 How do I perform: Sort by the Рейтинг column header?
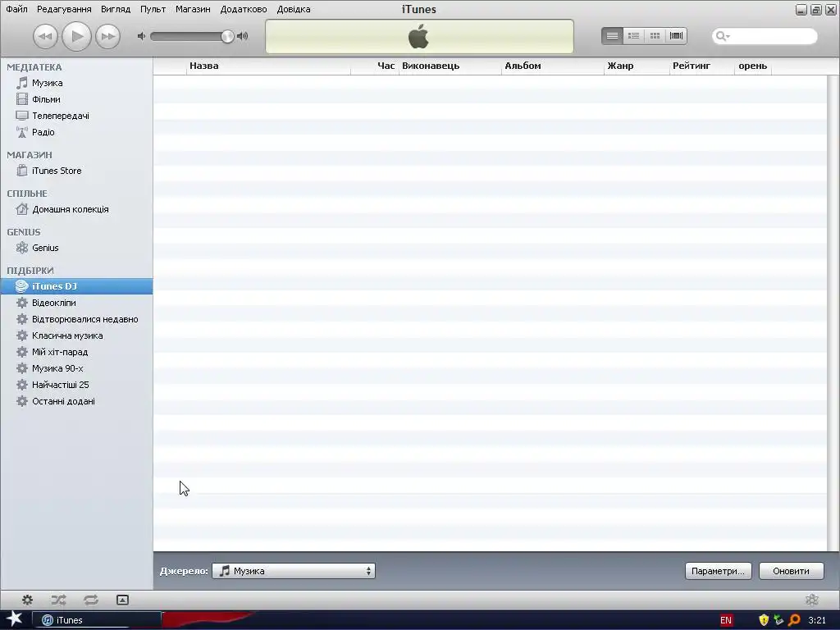pos(702,66)
